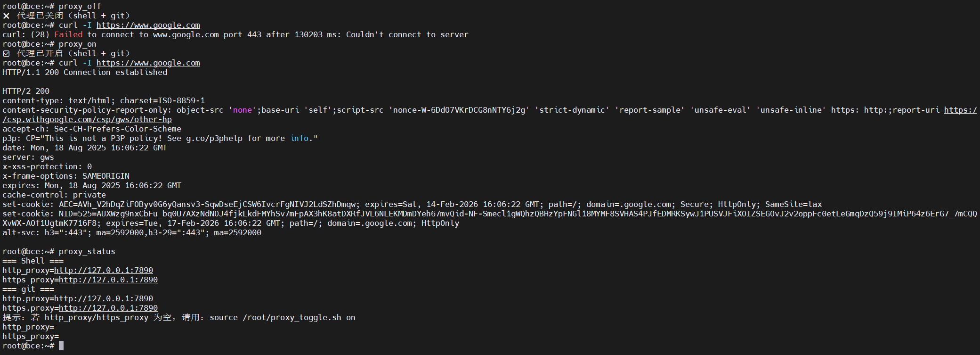
Task: Open the git http.proxy address link
Action: point(104,299)
